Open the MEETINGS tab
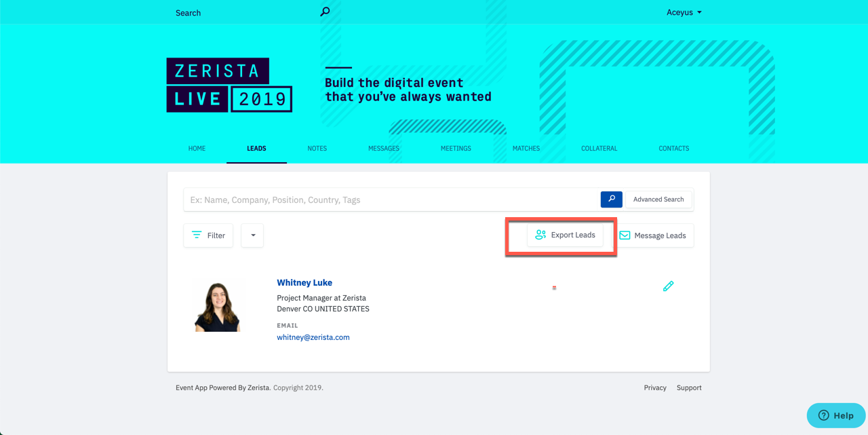Image resolution: width=868 pixels, height=435 pixels. point(456,148)
